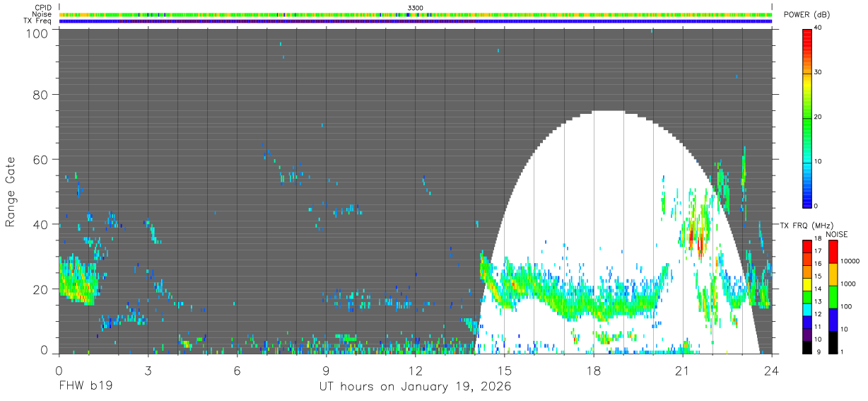The width and height of the screenshot is (868, 401).
Task: Click the 10 dB power scale label
Action: pyautogui.click(x=817, y=161)
